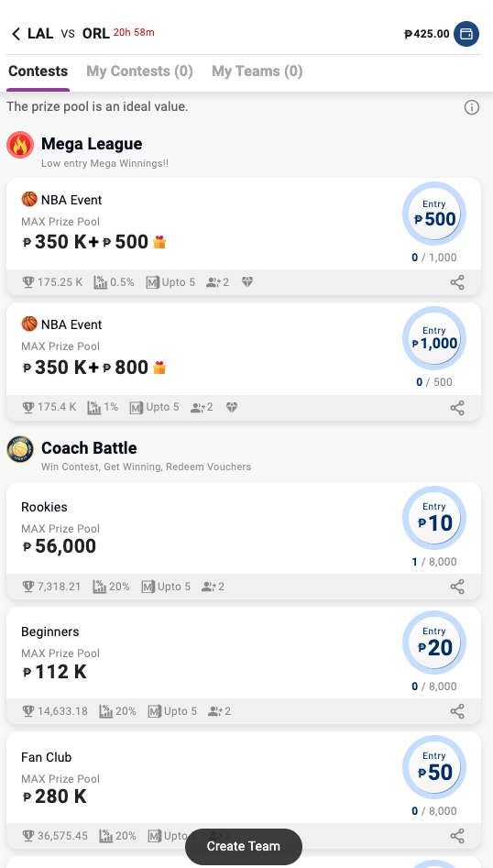The width and height of the screenshot is (493, 868).
Task: Click the Coach Battle basketball logo
Action: pos(20,449)
